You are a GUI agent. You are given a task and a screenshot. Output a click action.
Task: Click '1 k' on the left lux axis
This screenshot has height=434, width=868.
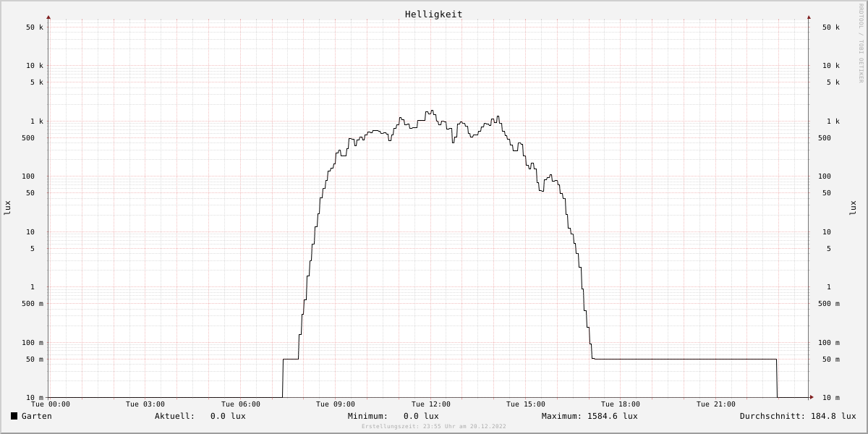(37, 122)
